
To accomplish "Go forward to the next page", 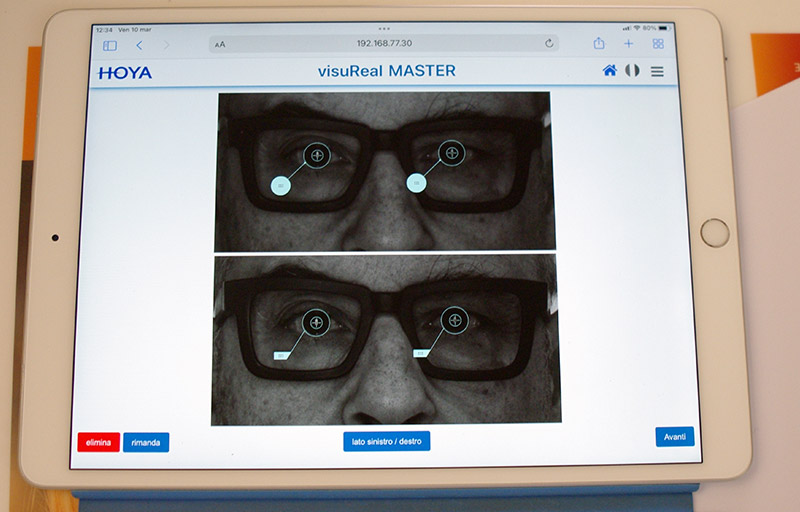I will [x=166, y=45].
